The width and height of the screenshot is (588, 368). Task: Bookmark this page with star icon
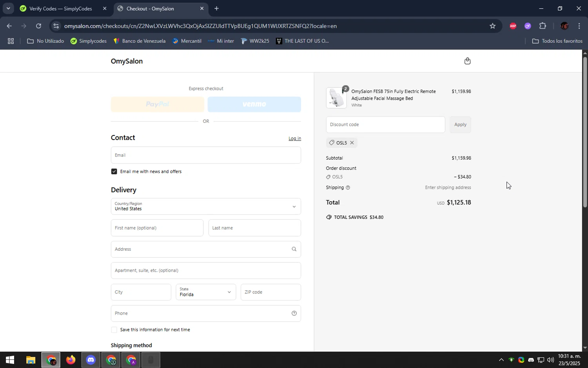(x=493, y=26)
